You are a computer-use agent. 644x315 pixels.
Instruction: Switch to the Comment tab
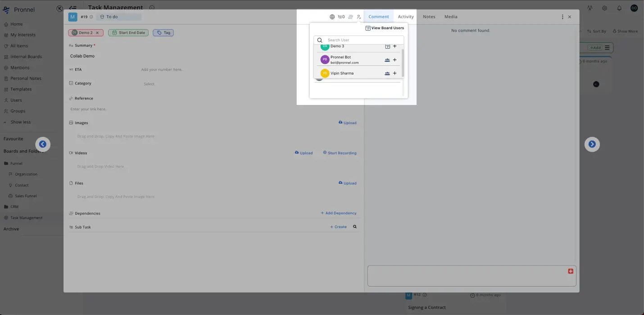click(378, 17)
